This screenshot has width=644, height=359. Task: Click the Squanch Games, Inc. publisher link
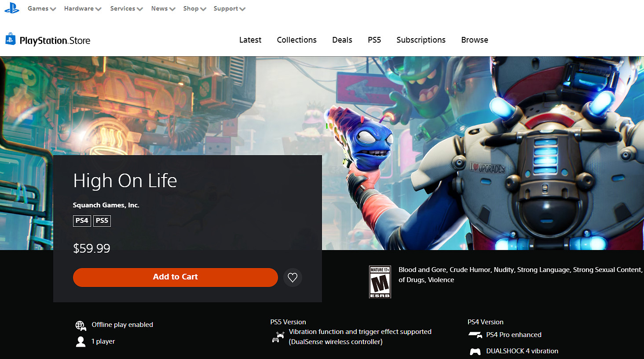coord(106,205)
